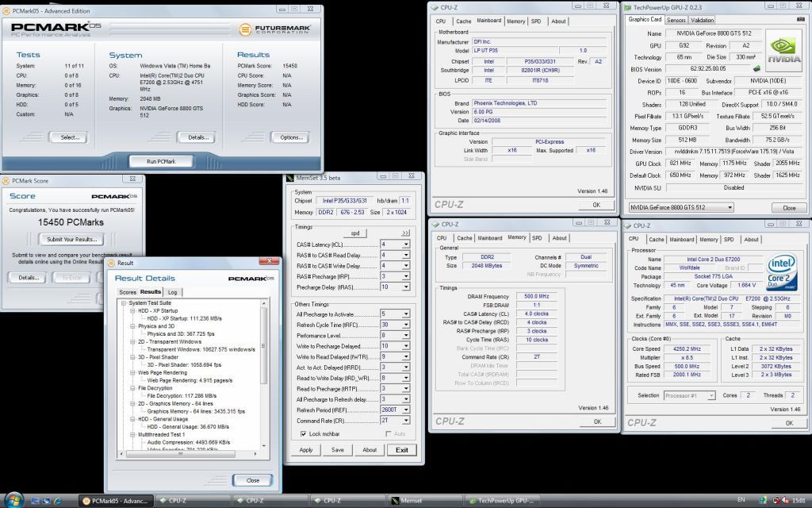The height and width of the screenshot is (508, 812).
Task: Click the Switch Between Windows quick launch icon
Action: click(x=47, y=501)
